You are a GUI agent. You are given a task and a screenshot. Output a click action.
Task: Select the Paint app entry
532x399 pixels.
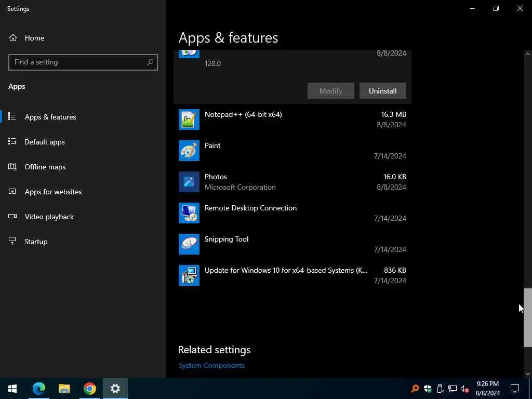coord(292,151)
